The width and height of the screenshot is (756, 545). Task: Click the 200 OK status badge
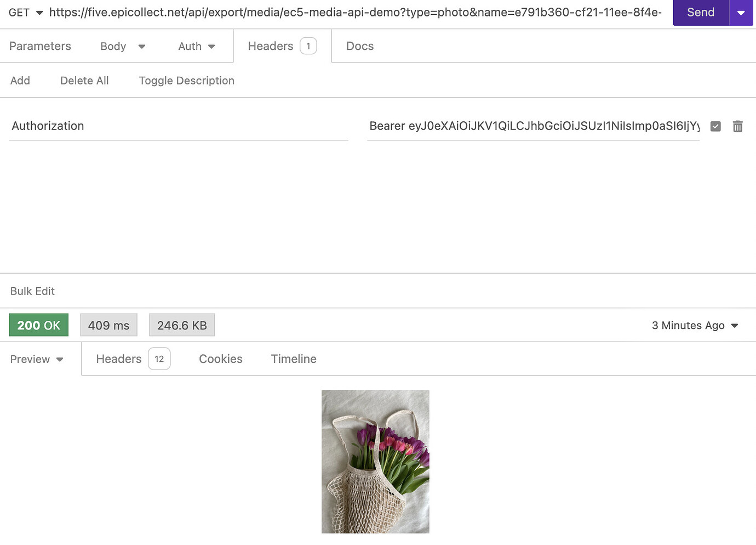tap(38, 325)
